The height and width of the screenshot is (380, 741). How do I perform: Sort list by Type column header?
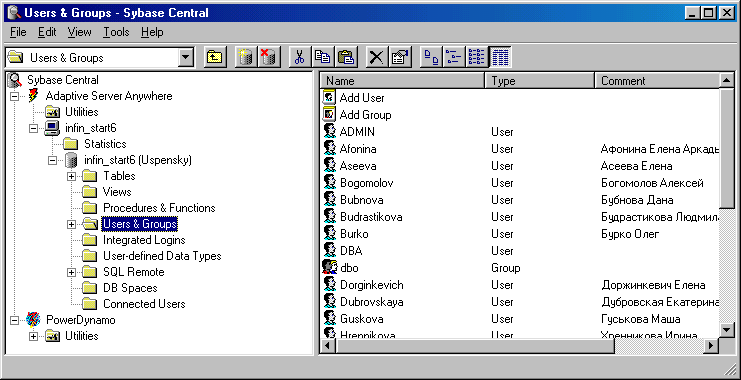[539, 81]
